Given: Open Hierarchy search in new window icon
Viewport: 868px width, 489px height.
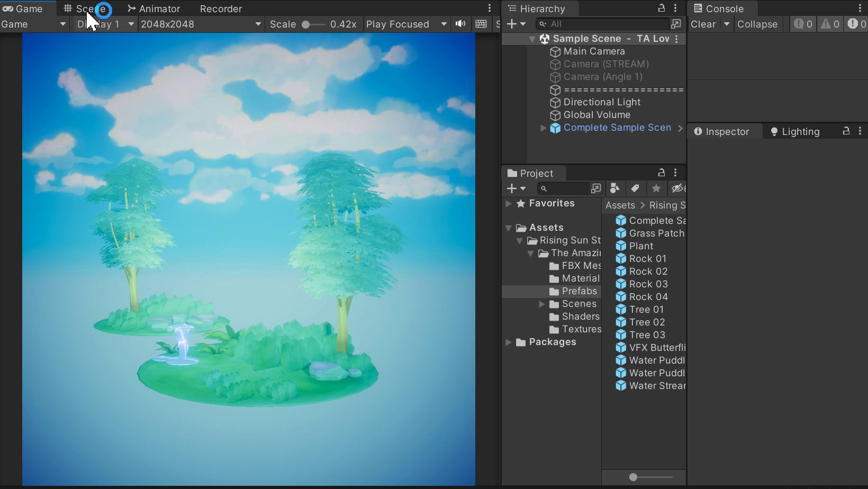Looking at the screenshot, I should [676, 24].
